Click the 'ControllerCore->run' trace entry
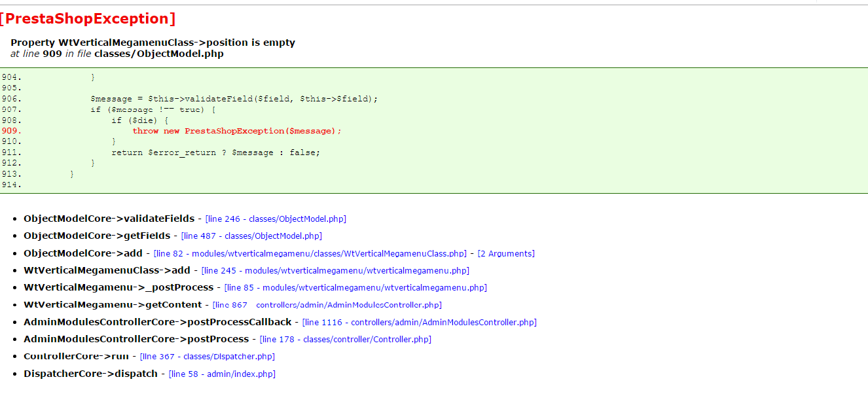Screen dimensions: 868x409 coord(76,357)
